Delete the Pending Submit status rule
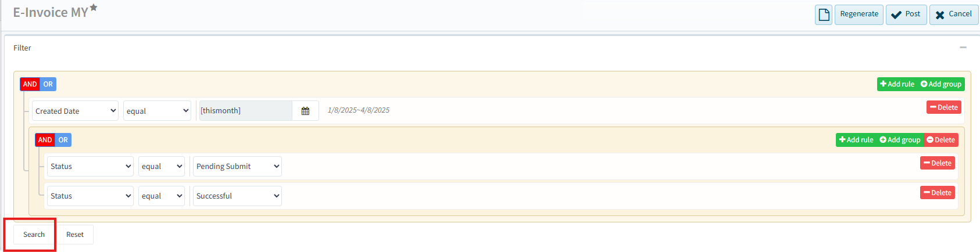This screenshot has width=980, height=252. point(937,163)
